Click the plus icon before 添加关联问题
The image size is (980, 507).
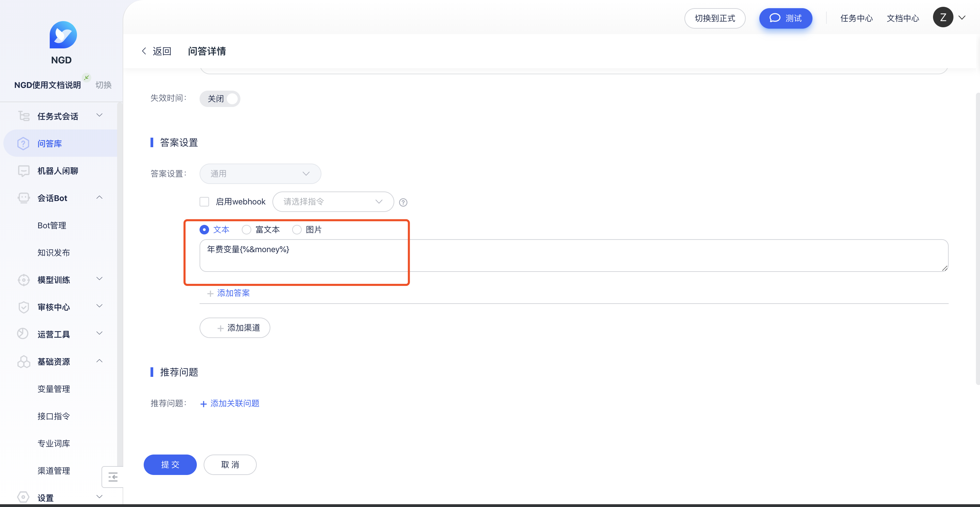pyautogui.click(x=204, y=404)
